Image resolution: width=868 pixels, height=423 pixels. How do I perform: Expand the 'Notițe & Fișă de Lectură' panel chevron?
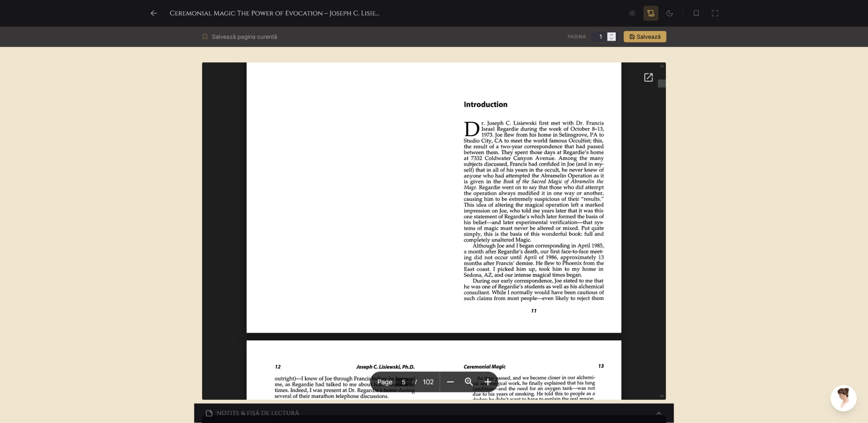pyautogui.click(x=659, y=413)
